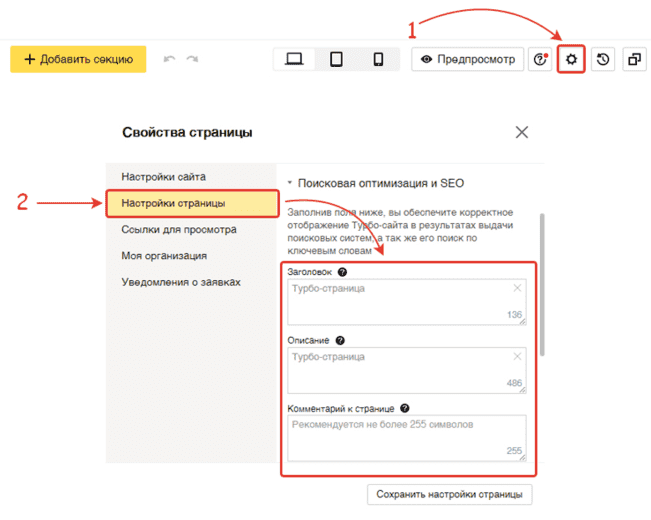Redo the action arrow

pyautogui.click(x=192, y=59)
